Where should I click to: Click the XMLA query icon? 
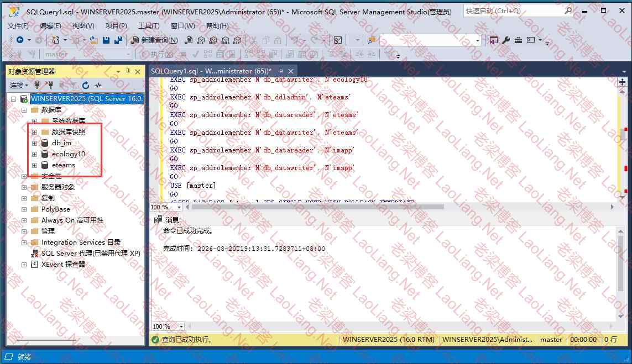click(x=225, y=40)
